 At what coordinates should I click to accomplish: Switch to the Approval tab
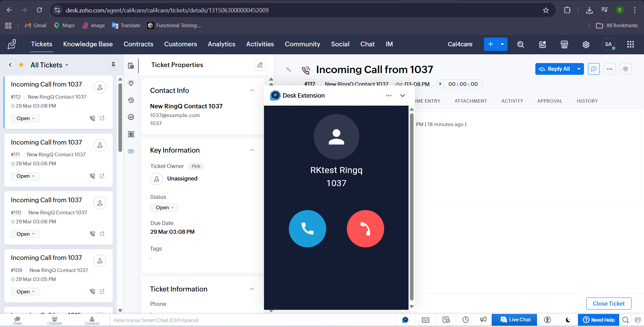[550, 101]
